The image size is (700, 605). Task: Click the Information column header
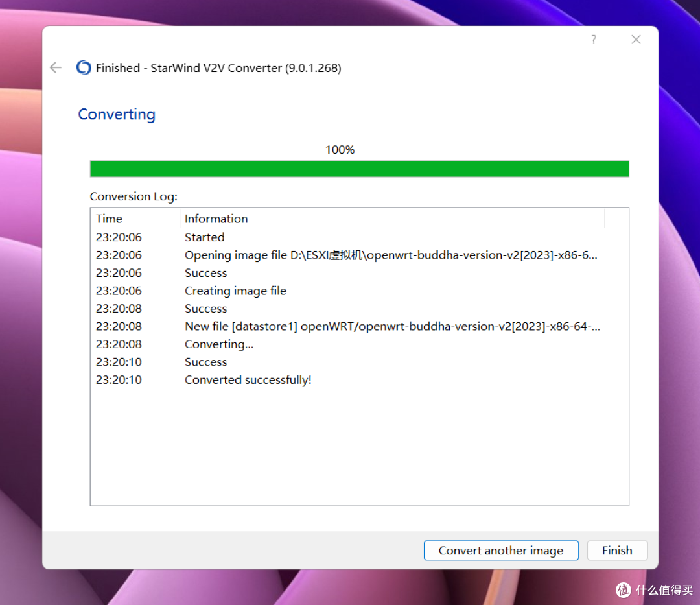coord(216,219)
